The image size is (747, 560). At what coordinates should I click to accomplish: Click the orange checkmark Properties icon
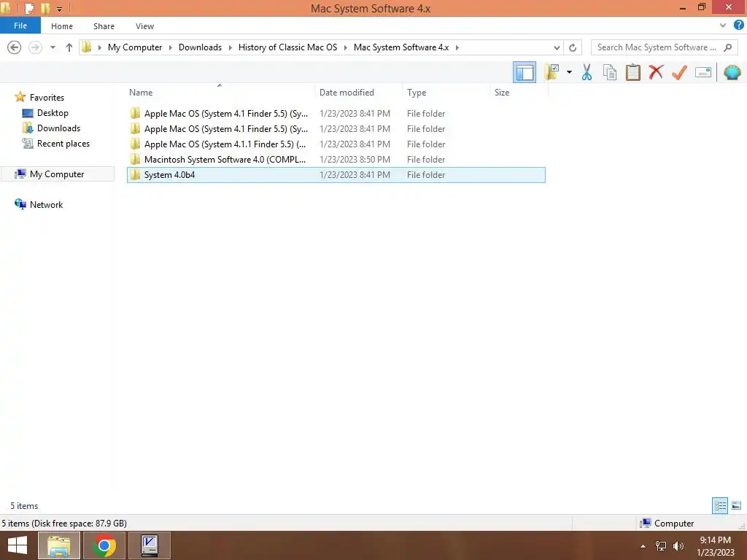pyautogui.click(x=679, y=72)
